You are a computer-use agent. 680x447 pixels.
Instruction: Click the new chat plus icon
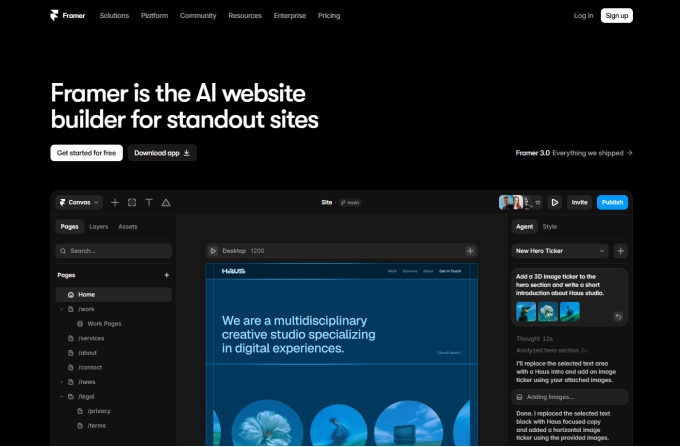(621, 251)
